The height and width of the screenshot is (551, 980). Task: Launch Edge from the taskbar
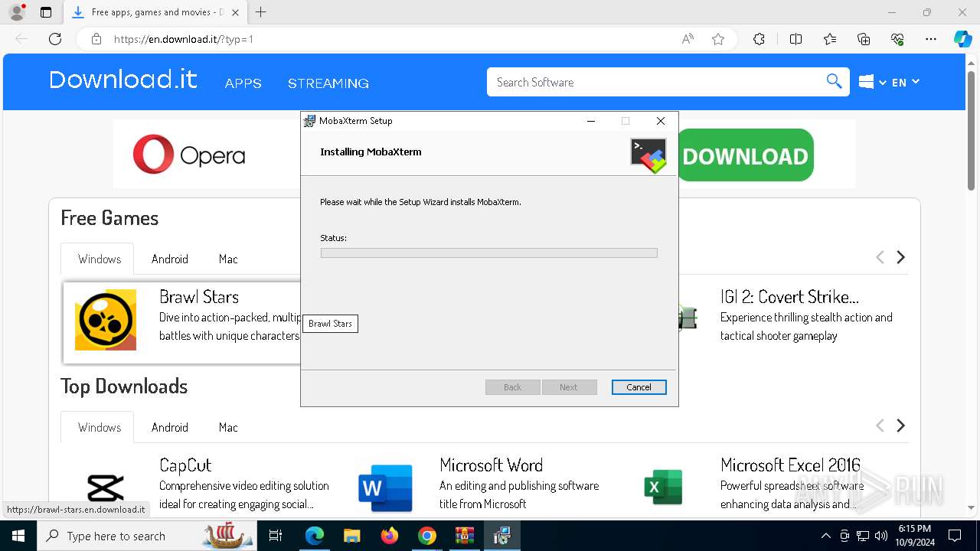315,536
